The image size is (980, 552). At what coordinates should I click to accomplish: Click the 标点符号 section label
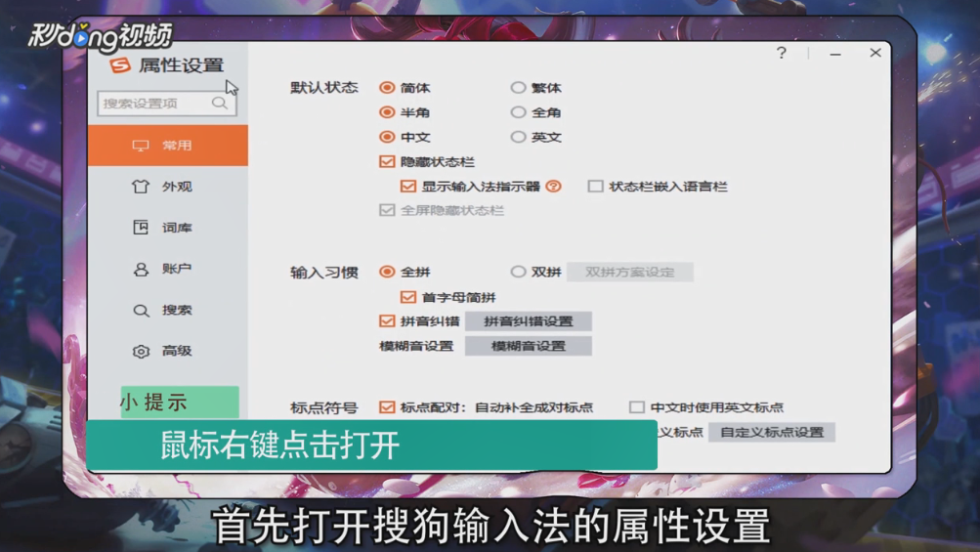(323, 407)
